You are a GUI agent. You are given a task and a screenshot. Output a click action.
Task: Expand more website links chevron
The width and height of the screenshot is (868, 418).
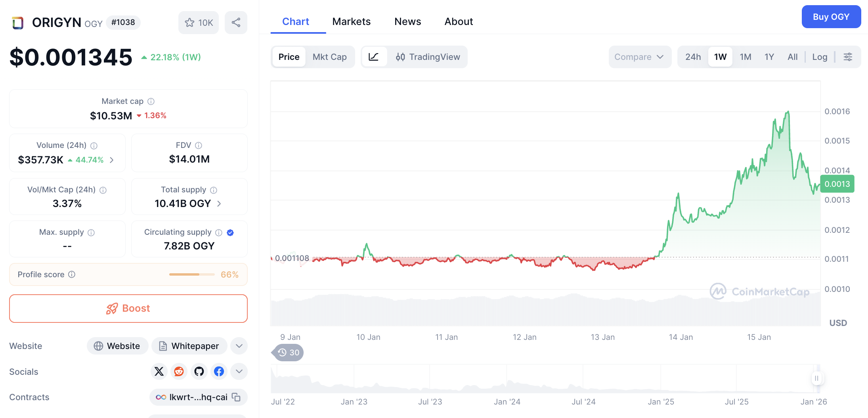tap(239, 346)
